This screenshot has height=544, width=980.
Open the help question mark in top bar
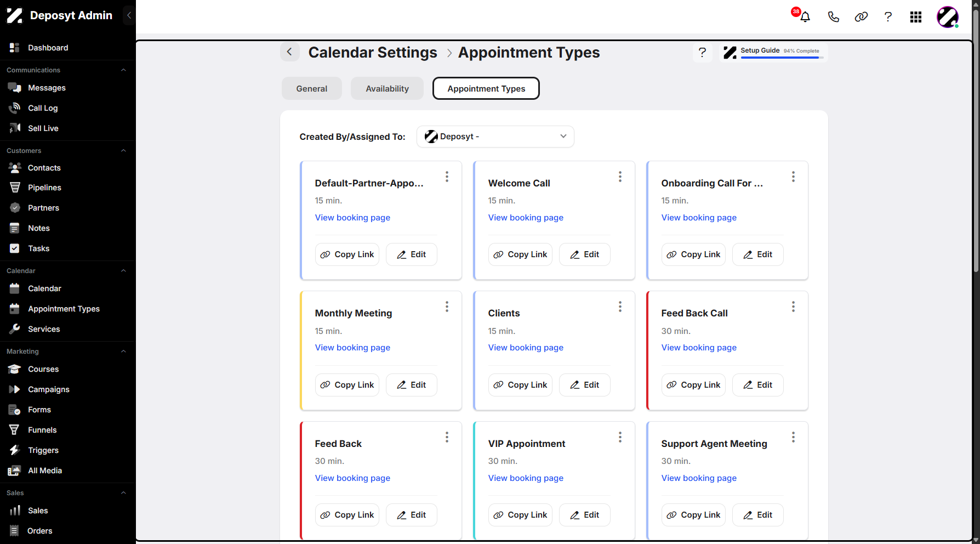pyautogui.click(x=888, y=17)
